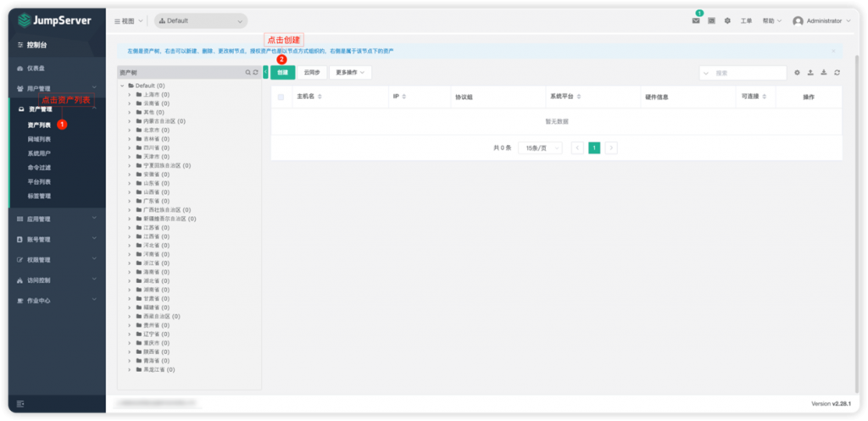The height and width of the screenshot is (421, 868).
Task: Sort by 主机名 column sort arrows
Action: pos(320,97)
